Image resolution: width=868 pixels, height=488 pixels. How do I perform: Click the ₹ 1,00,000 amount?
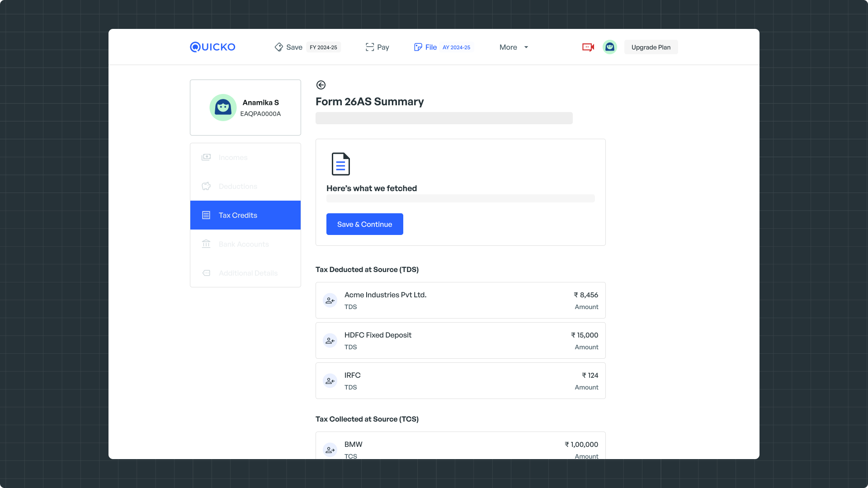581,444
